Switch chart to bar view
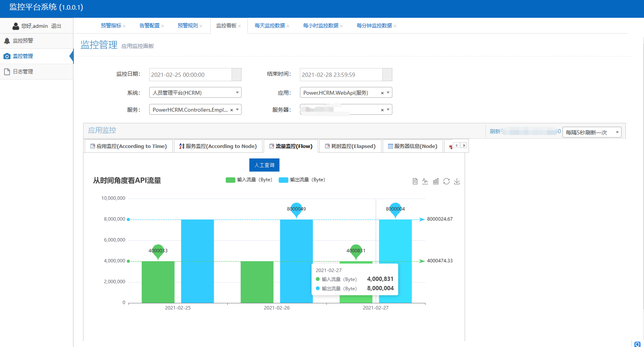 pos(436,181)
